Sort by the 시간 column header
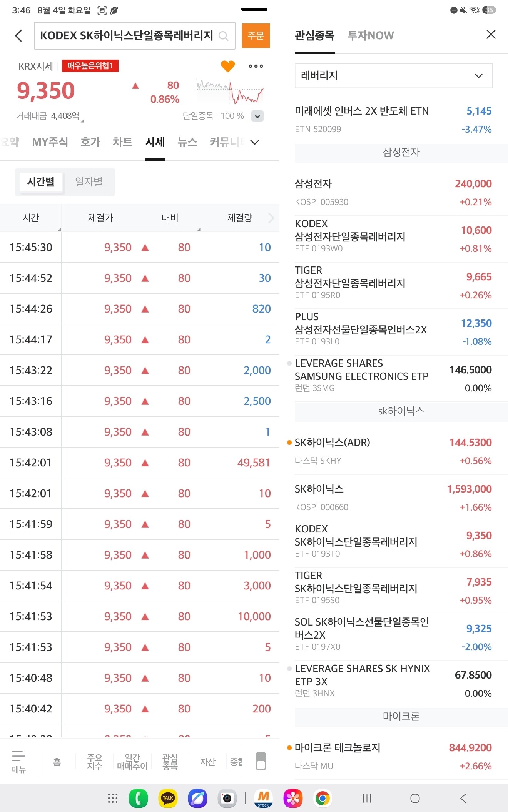Viewport: 508px width, 812px height. coord(31,218)
